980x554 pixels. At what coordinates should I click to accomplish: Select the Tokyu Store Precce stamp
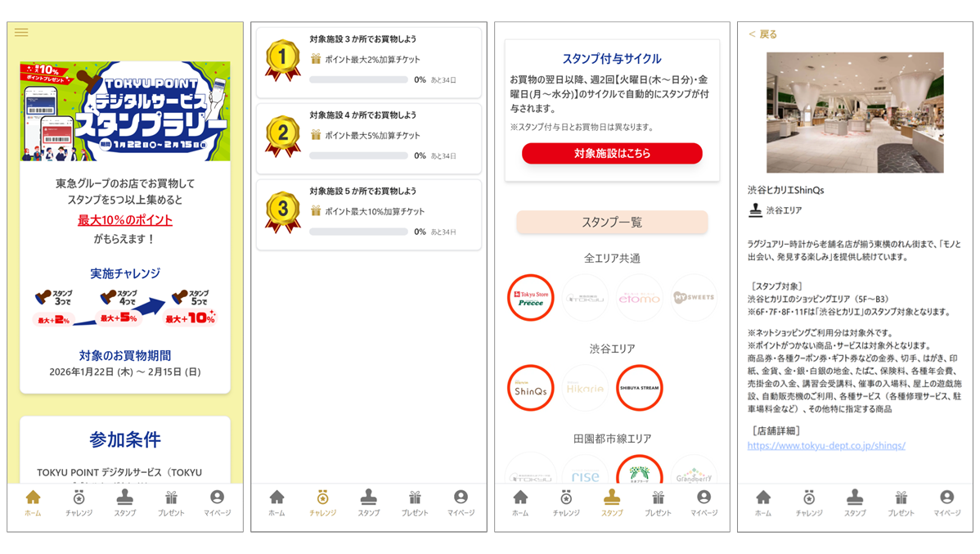(531, 298)
